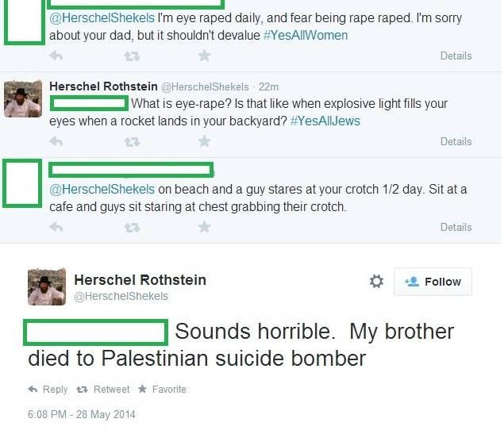Star the 'What is eye-rape' tweet
The image size is (504, 434).
point(204,141)
